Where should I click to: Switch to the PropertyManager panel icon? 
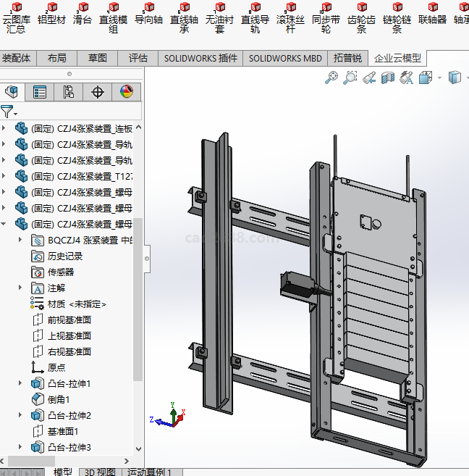click(40, 92)
